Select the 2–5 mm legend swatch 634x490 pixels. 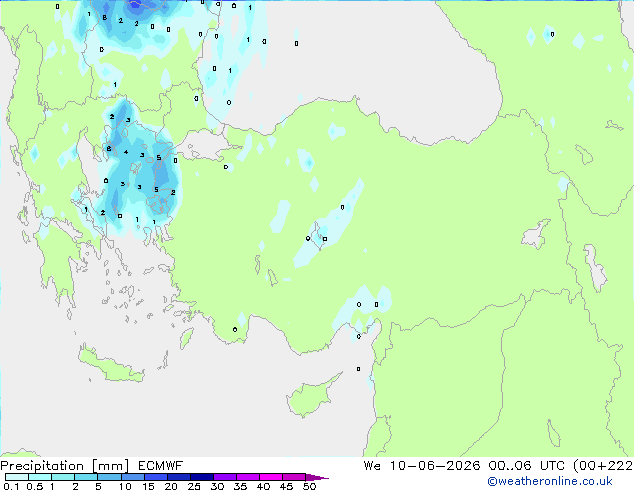pyautogui.click(x=86, y=477)
